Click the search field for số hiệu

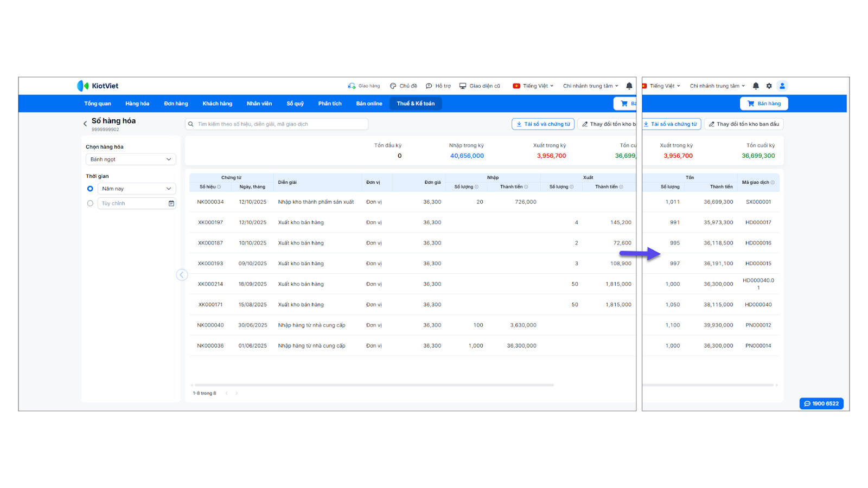(x=277, y=124)
